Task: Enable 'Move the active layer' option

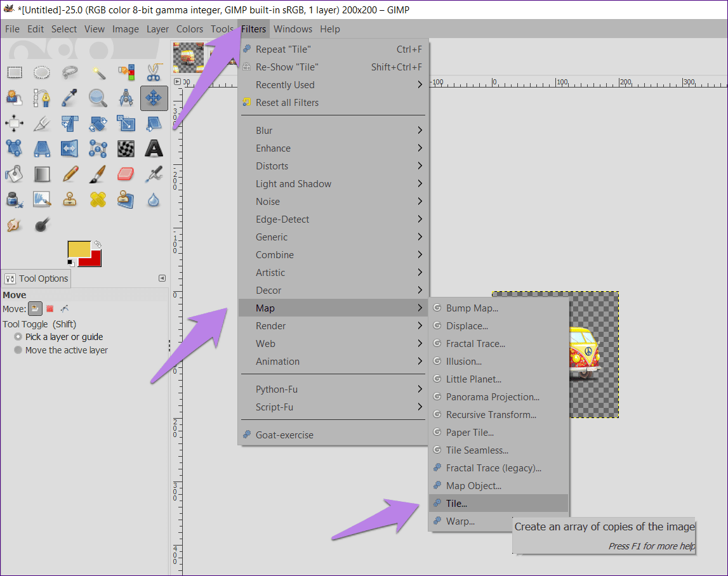Action: coord(62,350)
